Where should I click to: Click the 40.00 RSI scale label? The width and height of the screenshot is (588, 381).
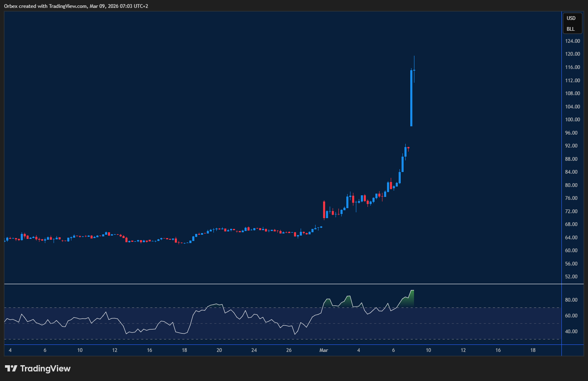(x=571, y=332)
